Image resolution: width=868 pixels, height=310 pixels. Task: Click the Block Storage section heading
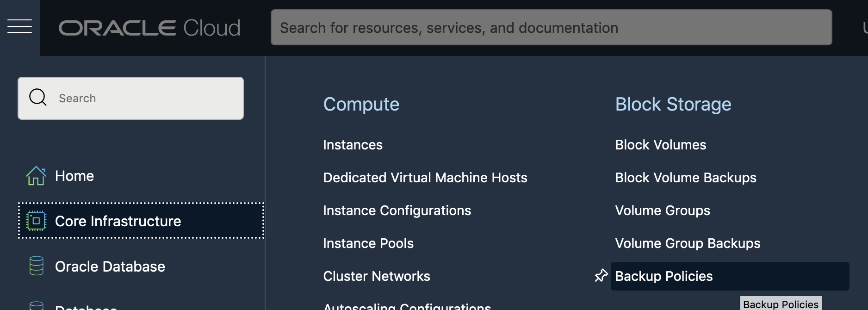point(673,104)
